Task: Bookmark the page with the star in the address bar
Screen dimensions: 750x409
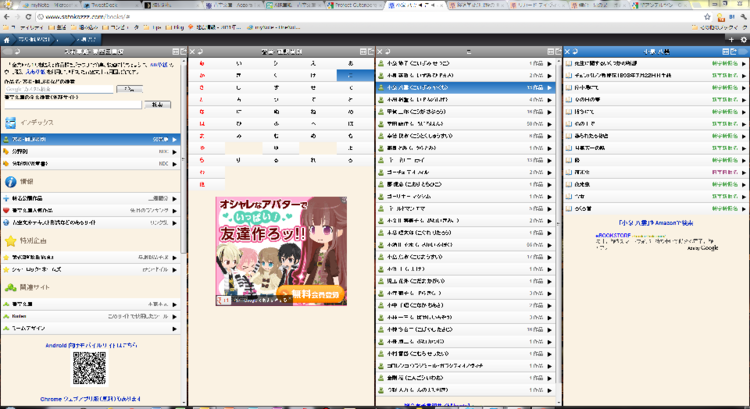Action: click(x=707, y=17)
